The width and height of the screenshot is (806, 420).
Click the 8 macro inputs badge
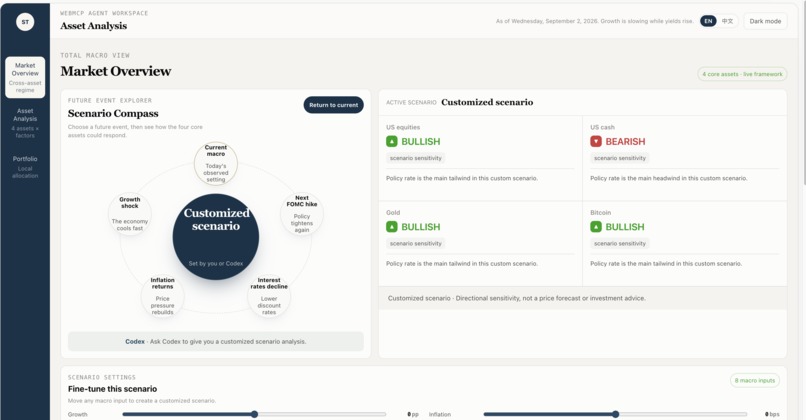[755, 380]
